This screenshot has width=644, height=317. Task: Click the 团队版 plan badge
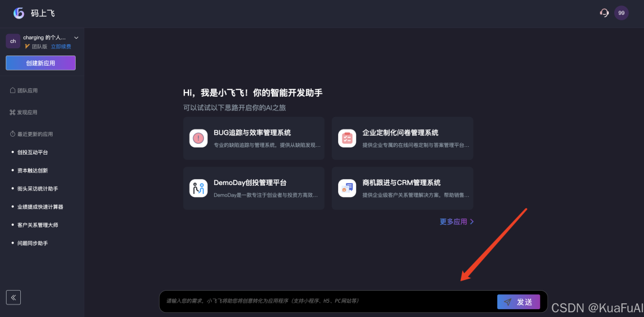click(36, 47)
